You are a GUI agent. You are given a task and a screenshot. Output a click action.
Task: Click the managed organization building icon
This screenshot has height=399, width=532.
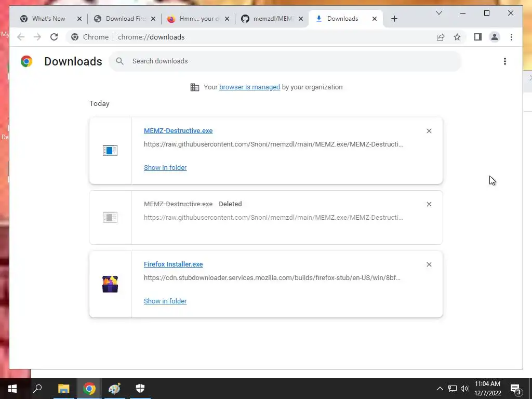(194, 87)
